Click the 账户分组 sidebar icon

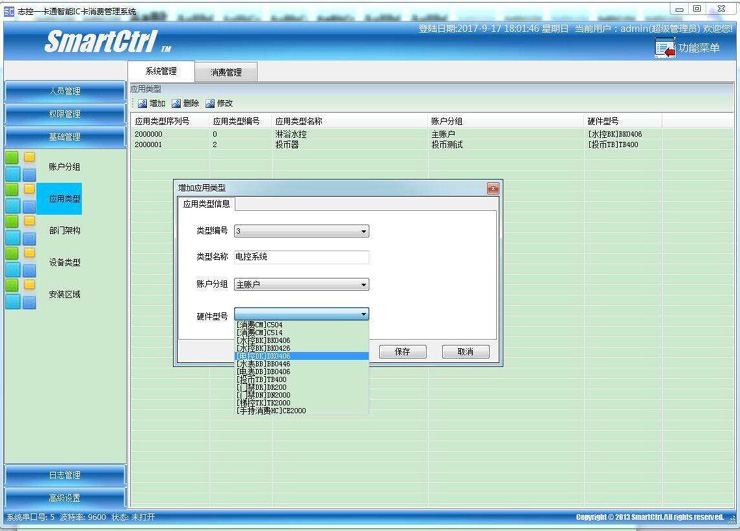[21, 167]
